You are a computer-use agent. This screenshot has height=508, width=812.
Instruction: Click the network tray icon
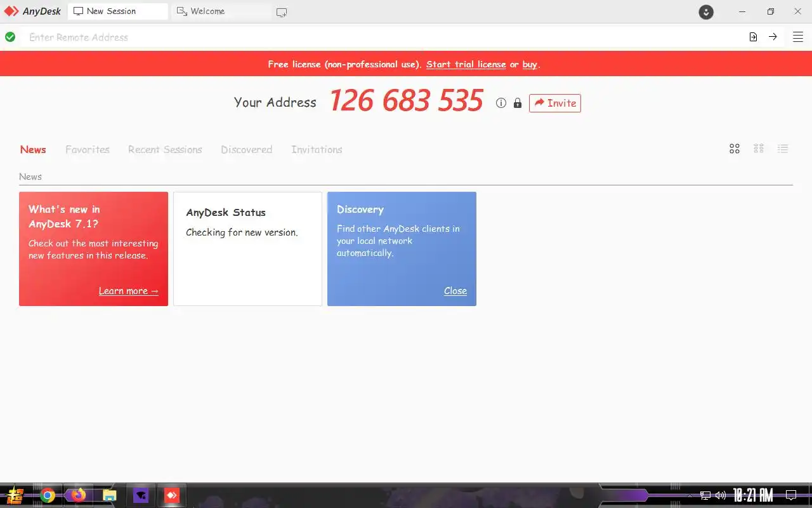[705, 495]
